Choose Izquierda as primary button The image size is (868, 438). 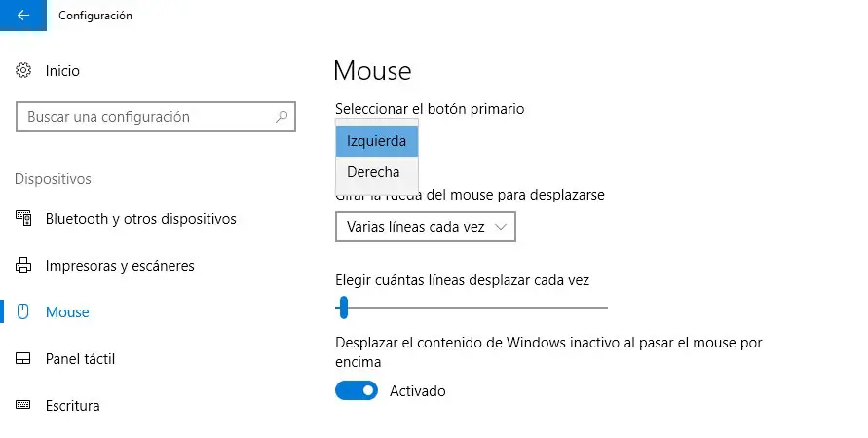[x=377, y=140]
